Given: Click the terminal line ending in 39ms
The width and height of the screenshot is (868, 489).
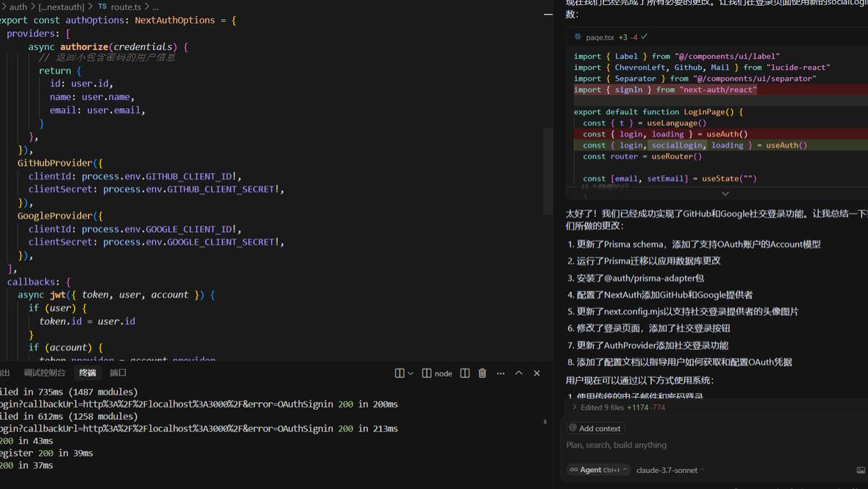Looking at the screenshot, I should (46, 453).
